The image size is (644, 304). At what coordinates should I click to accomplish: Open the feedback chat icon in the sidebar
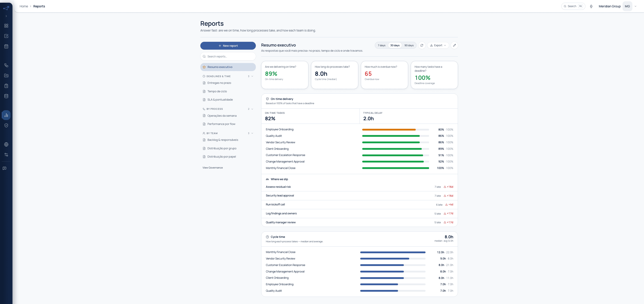tap(4, 168)
